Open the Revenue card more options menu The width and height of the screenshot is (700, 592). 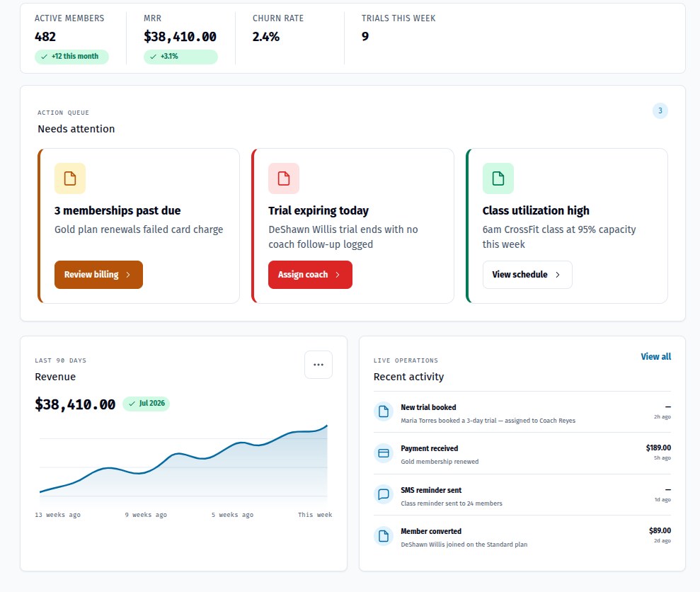click(319, 365)
